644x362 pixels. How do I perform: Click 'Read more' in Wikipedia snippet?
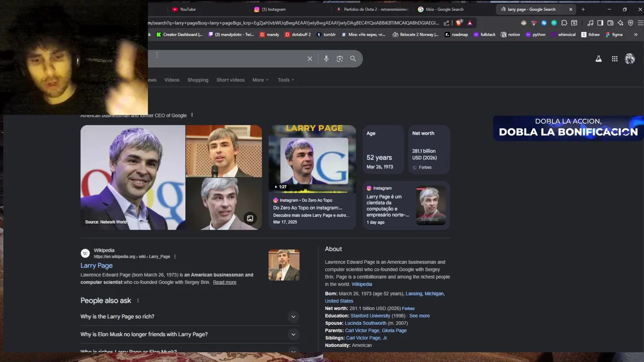pos(224,282)
